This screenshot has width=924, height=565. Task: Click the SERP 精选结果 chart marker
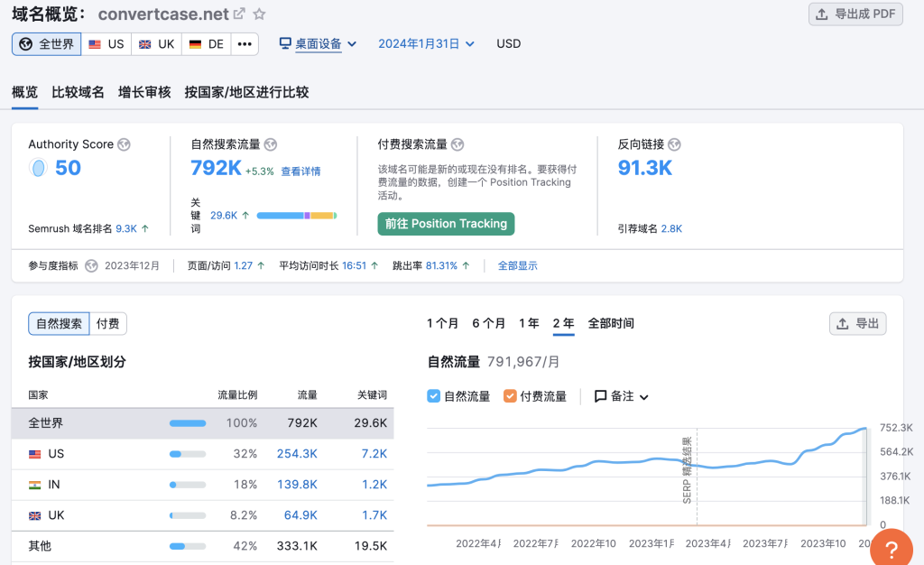[x=687, y=470]
